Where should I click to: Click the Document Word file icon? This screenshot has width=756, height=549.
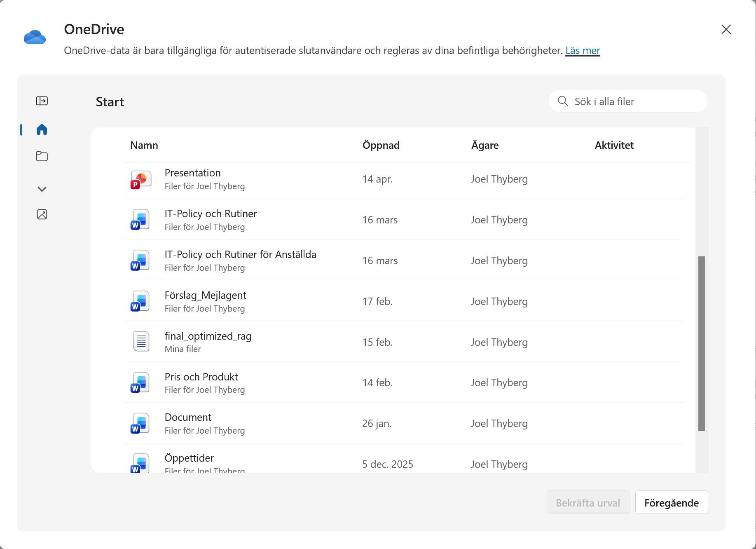pos(140,424)
